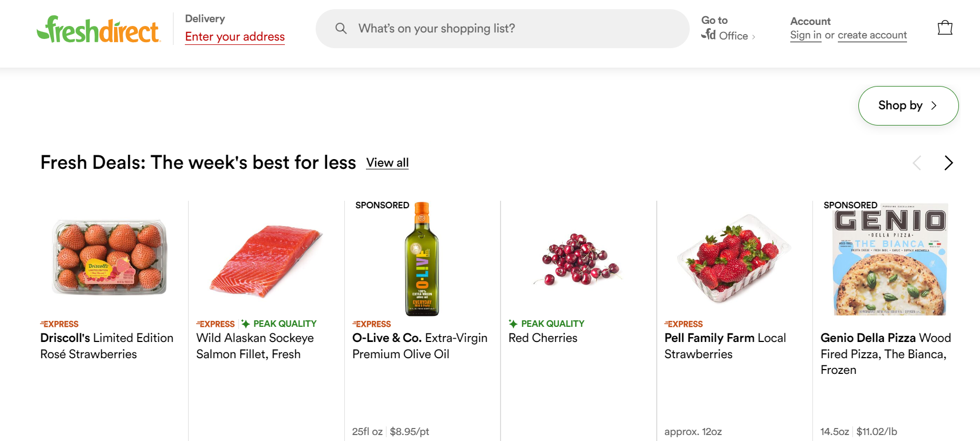Click the PEAK QUALITY sparkle next to Red Cherries
The height and width of the screenshot is (441, 980).
point(512,324)
